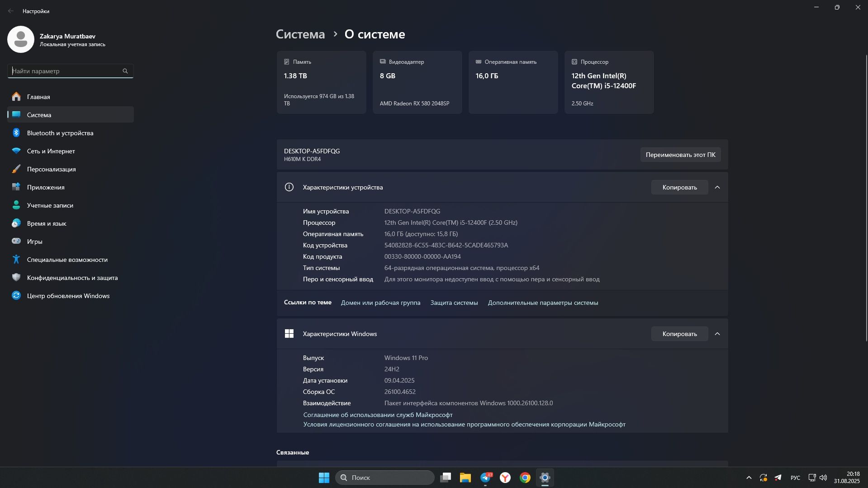Open the Start menu on taskbar
Viewport: 868px width, 488px height.
(x=324, y=478)
